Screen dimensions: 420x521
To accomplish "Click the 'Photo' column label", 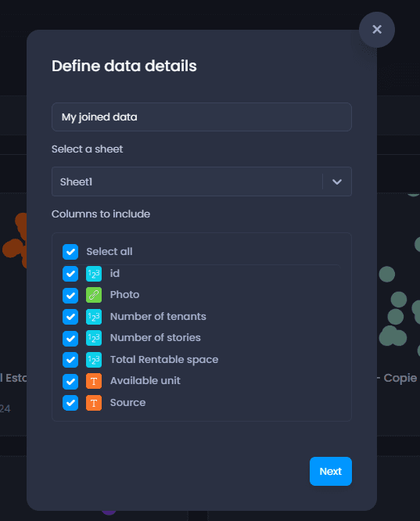I will coord(124,295).
